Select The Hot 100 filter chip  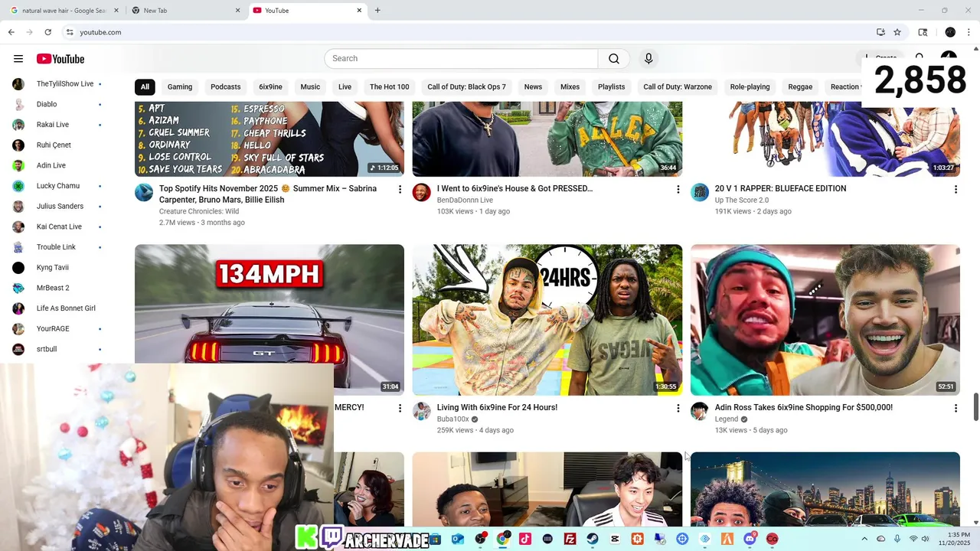coord(390,86)
